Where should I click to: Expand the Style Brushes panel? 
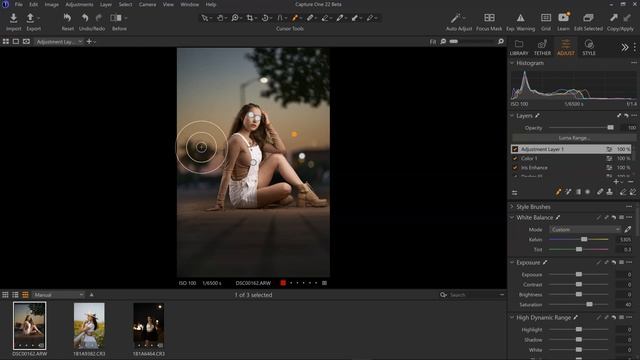click(512, 207)
